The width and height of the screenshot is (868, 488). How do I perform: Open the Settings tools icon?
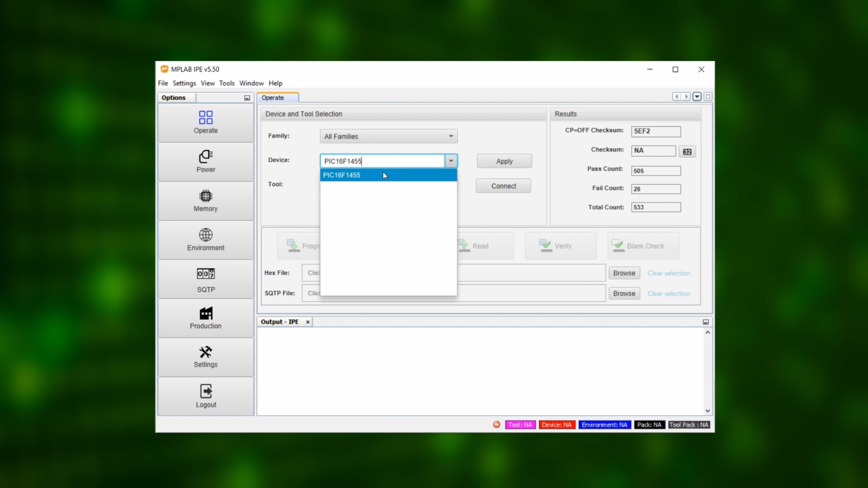pyautogui.click(x=205, y=352)
